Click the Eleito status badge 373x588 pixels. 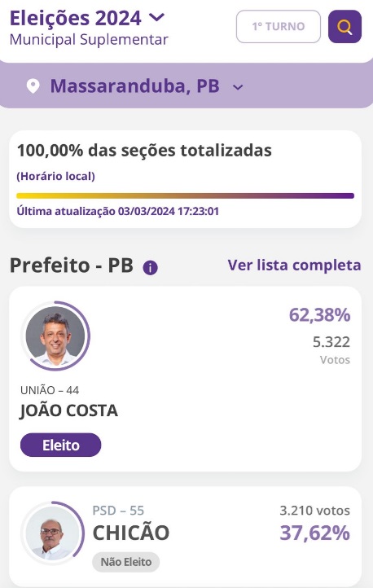point(61,445)
